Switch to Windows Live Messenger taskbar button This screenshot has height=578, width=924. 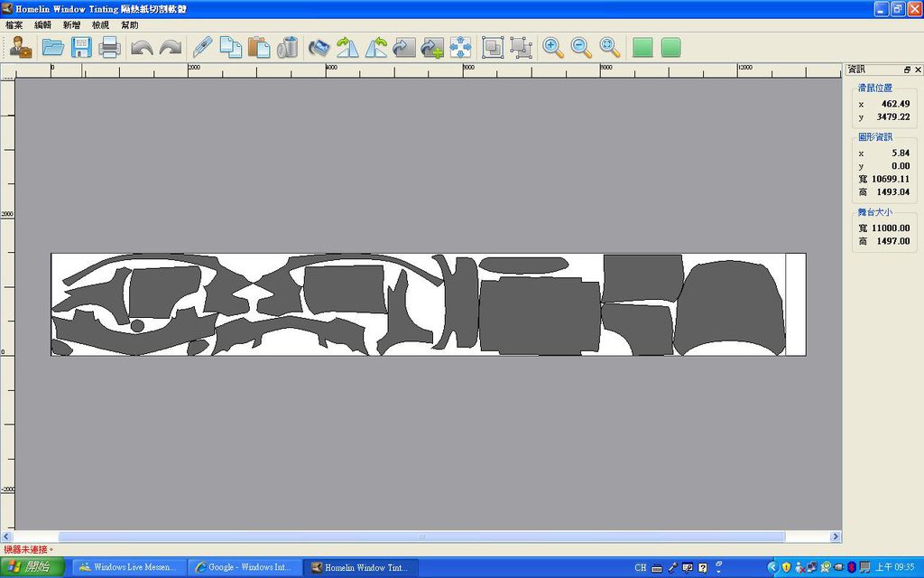pyautogui.click(x=130, y=567)
